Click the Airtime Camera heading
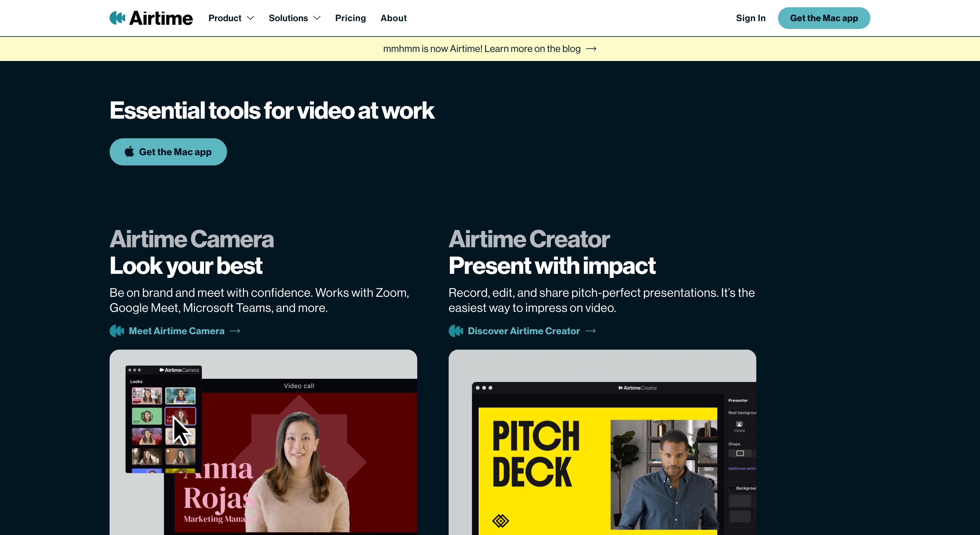The image size is (980, 535). pos(191,239)
